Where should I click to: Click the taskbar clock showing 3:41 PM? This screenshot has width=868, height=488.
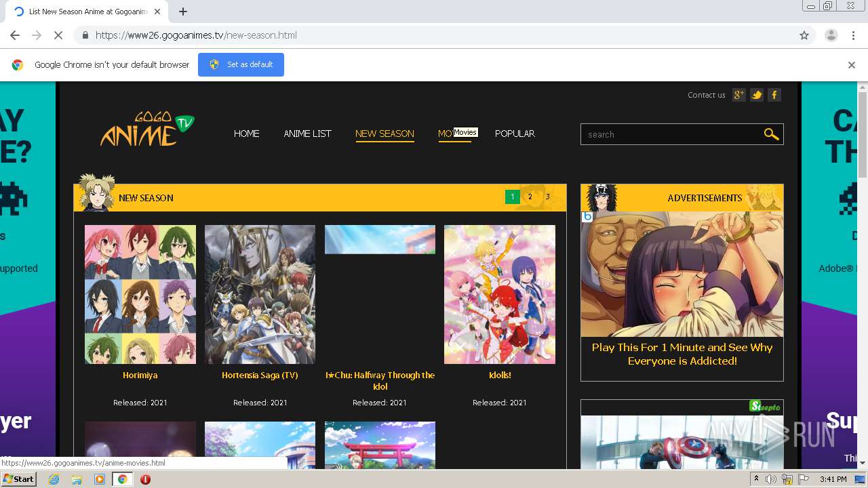click(x=833, y=479)
